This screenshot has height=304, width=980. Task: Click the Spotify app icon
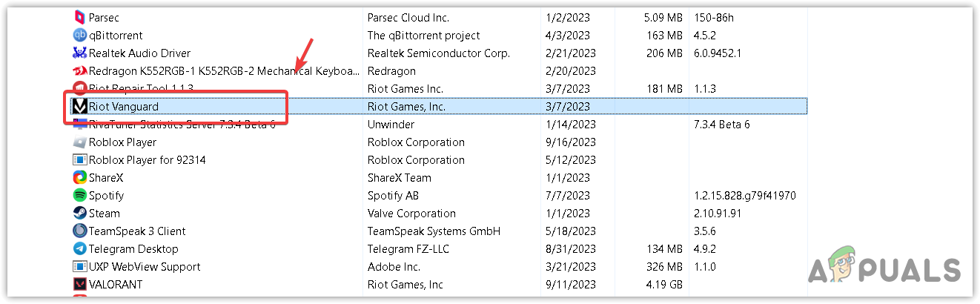click(79, 195)
